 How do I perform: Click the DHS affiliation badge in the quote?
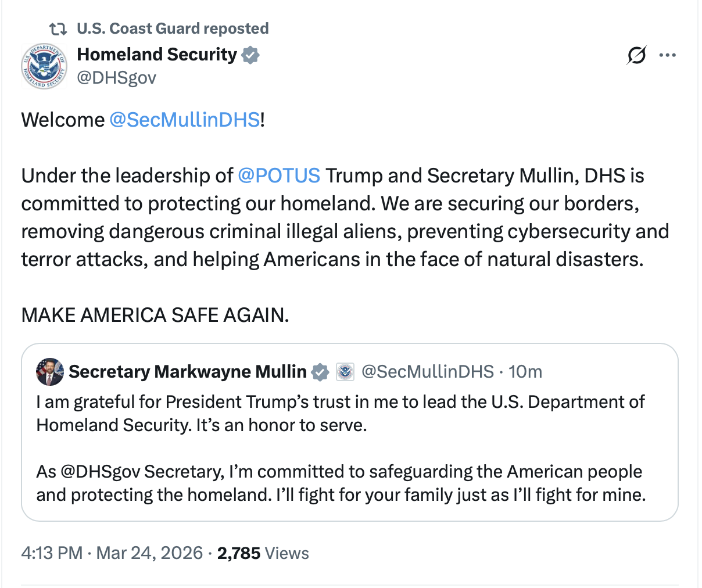tap(345, 372)
